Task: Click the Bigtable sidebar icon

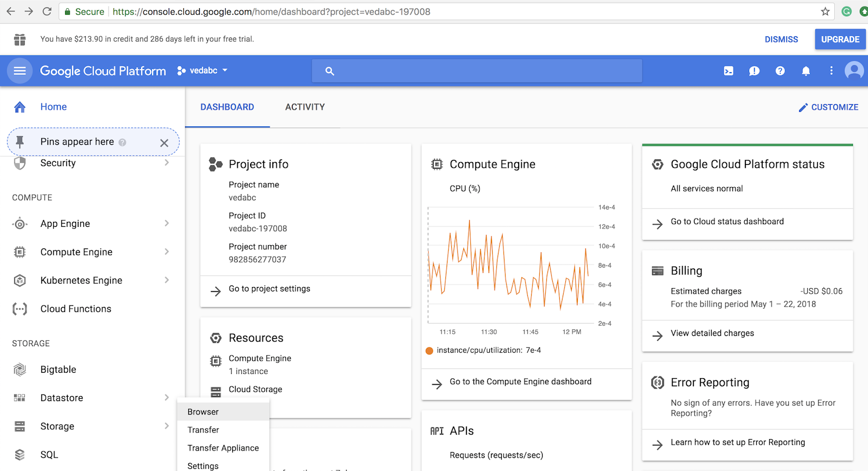Action: (x=20, y=370)
